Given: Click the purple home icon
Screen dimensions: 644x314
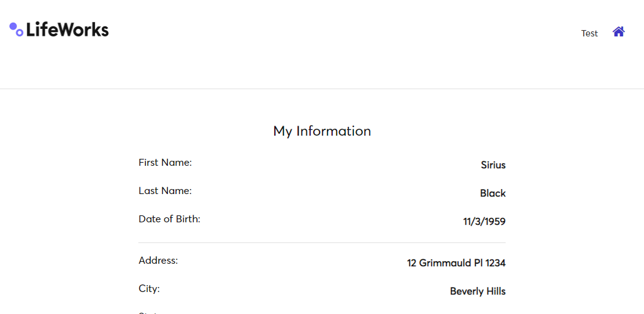Looking at the screenshot, I should pyautogui.click(x=619, y=31).
